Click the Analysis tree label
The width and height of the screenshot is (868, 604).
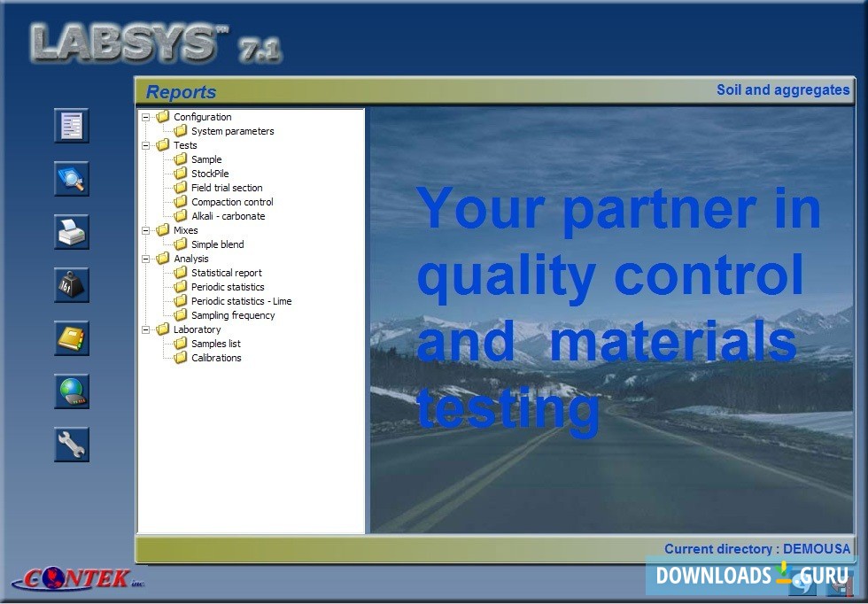191,259
